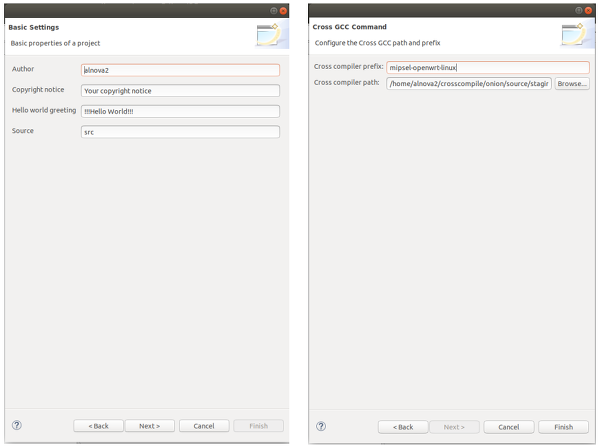Open Browse... for cross compiler path
Image resolution: width=600 pixels, height=448 pixels.
click(x=572, y=83)
